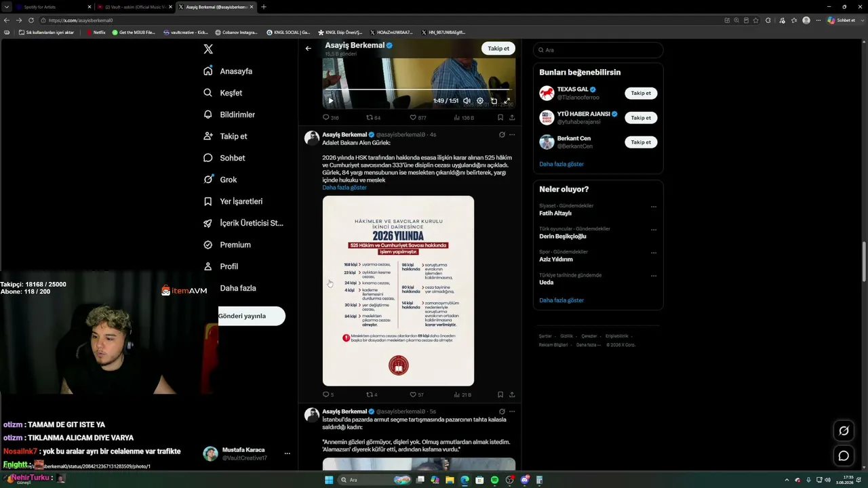Show more trends under Neler oluyor?
The height and width of the screenshot is (488, 868).
(561, 300)
